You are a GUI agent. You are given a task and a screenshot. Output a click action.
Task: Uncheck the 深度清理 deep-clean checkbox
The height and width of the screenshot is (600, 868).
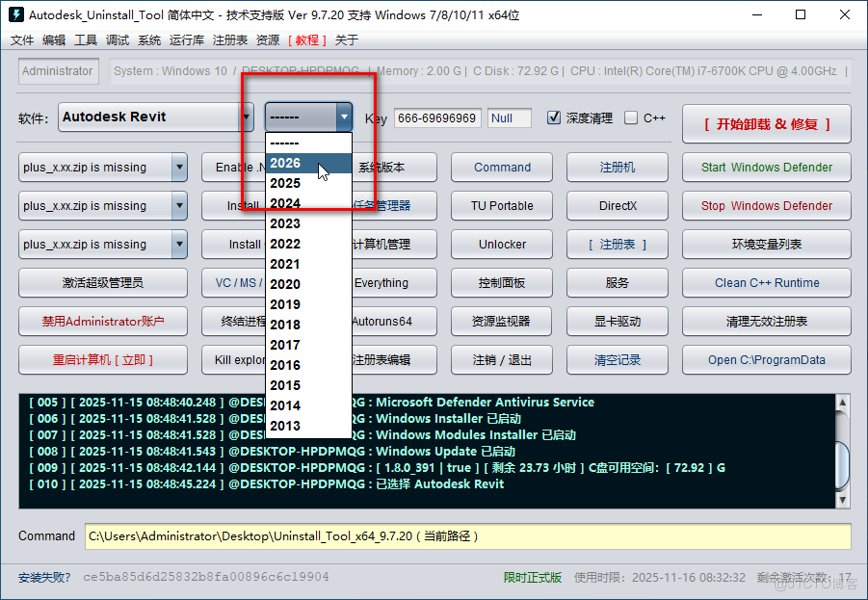click(556, 117)
